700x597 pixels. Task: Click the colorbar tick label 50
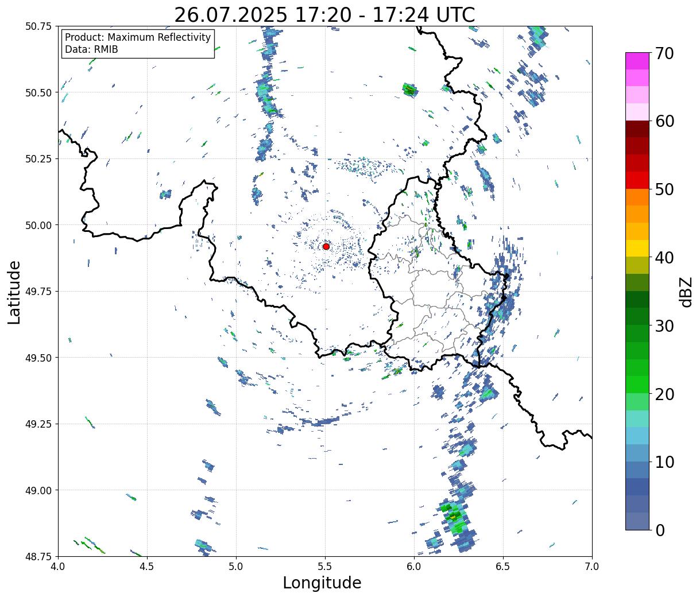(x=664, y=189)
